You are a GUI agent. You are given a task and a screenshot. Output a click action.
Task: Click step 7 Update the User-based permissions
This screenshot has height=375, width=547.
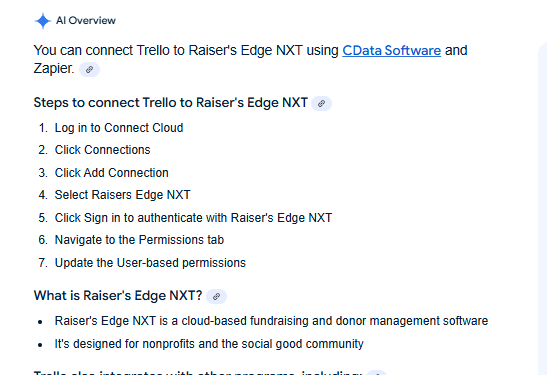(x=150, y=263)
